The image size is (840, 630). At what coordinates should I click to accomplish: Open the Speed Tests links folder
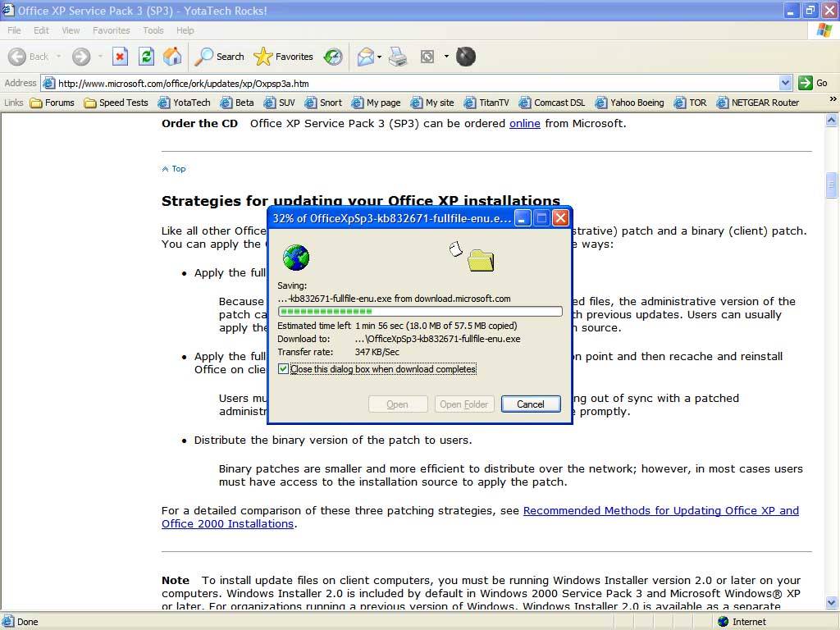click(x=116, y=103)
